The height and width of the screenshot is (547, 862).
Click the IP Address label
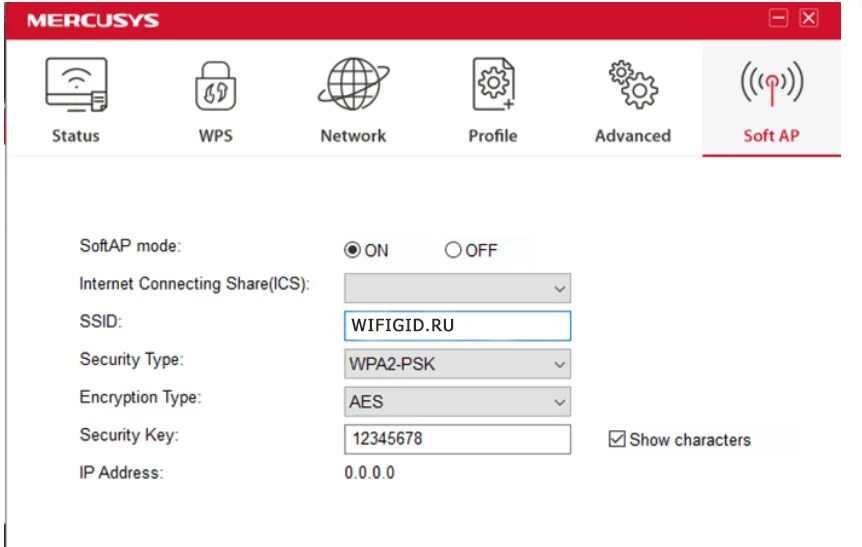(121, 473)
